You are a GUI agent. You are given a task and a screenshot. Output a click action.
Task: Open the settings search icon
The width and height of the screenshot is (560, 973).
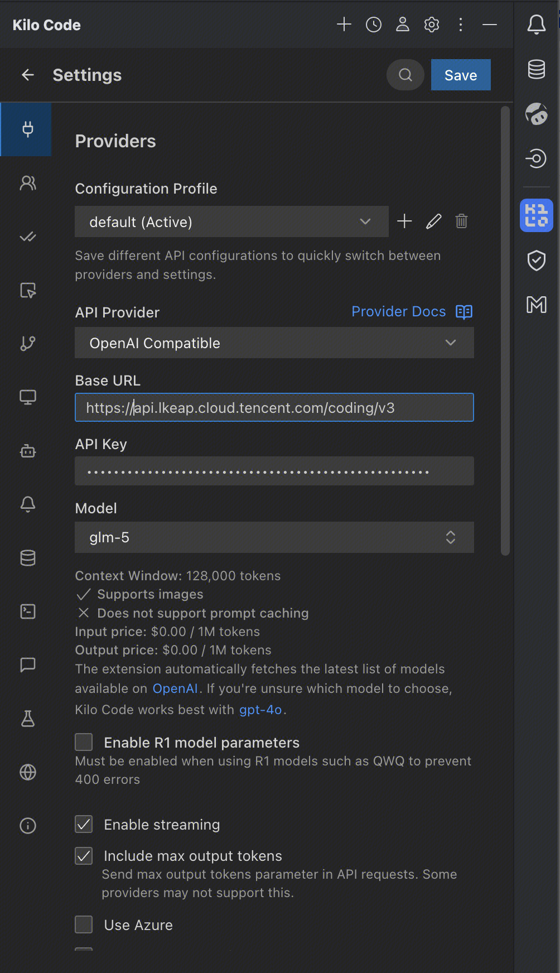point(405,75)
